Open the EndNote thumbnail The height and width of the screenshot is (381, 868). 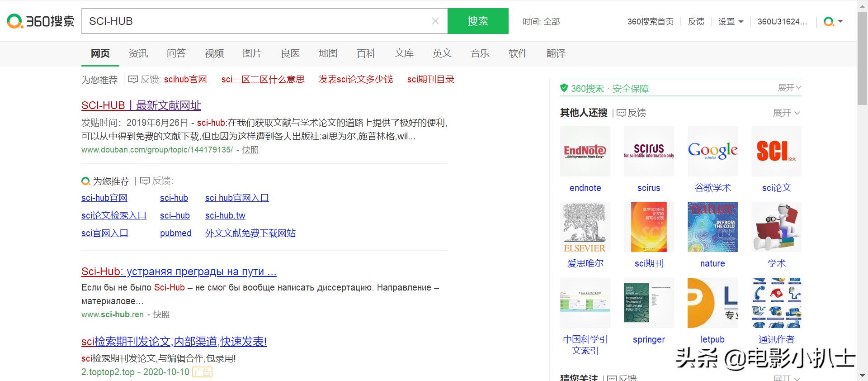[585, 151]
